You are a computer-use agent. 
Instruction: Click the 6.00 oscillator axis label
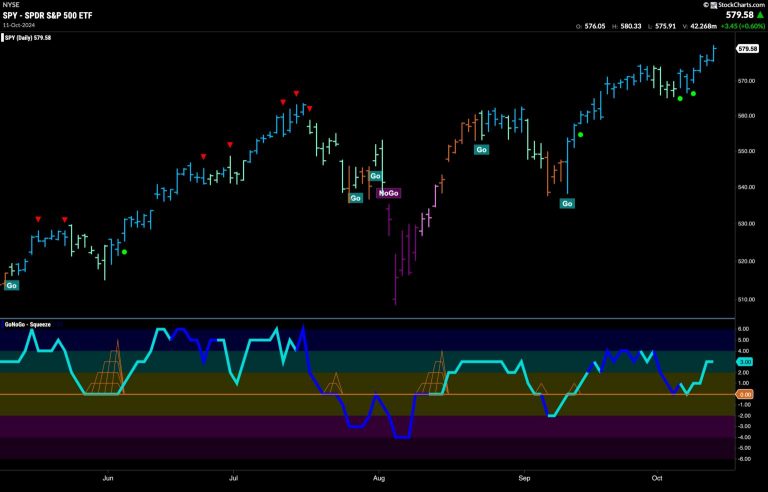pos(744,329)
